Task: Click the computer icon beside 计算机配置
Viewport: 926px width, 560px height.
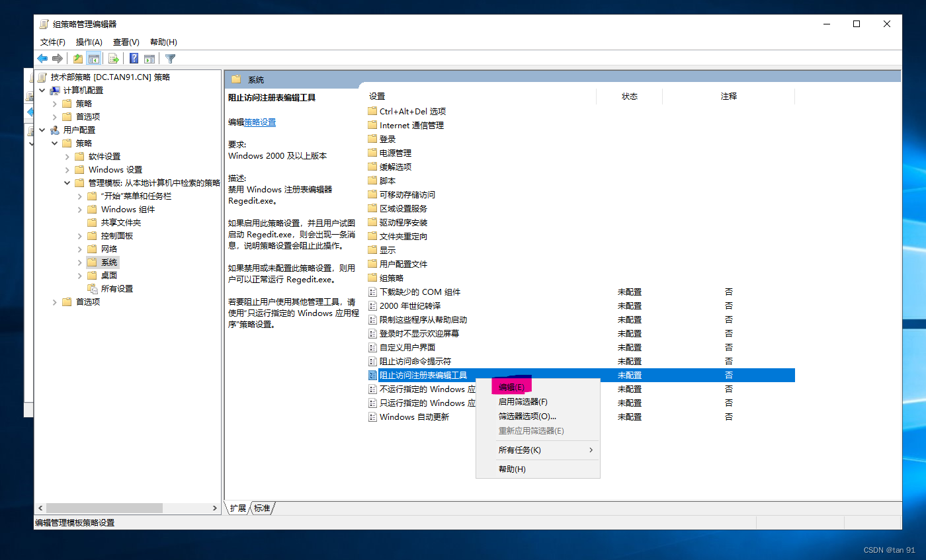Action: [x=55, y=90]
